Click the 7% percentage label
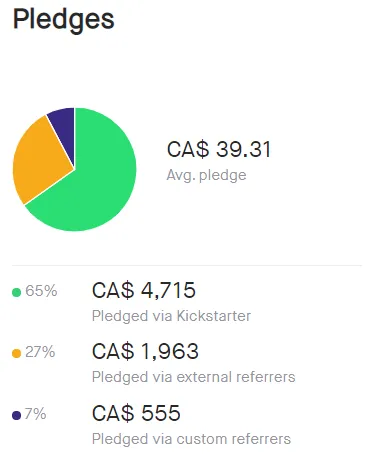The width and height of the screenshot is (374, 463). pyautogui.click(x=36, y=414)
